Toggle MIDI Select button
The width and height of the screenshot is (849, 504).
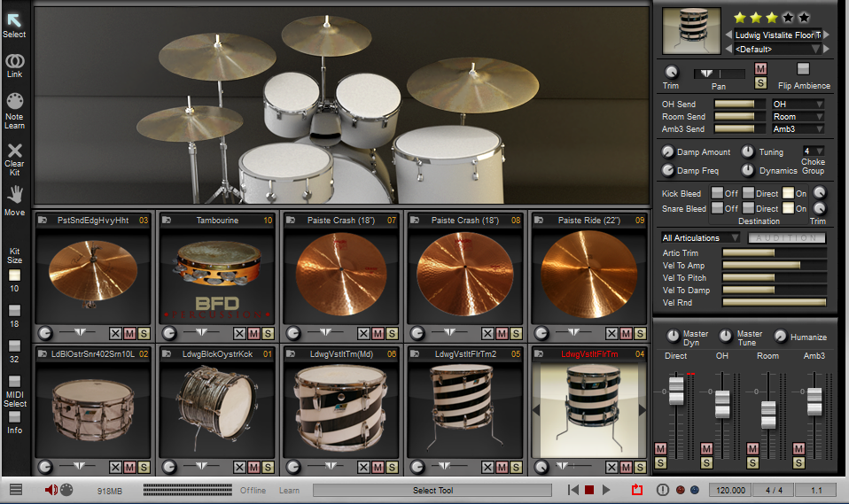coord(14,381)
